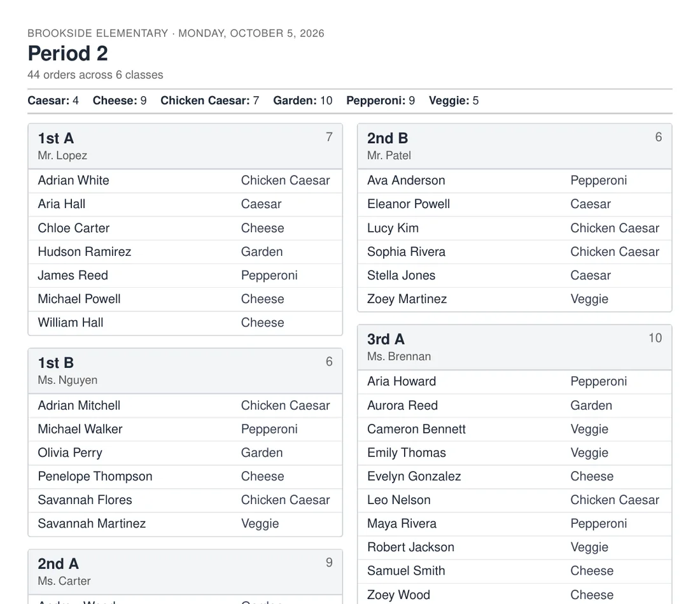
Task: Select the Chloe Carter row name
Action: (74, 228)
